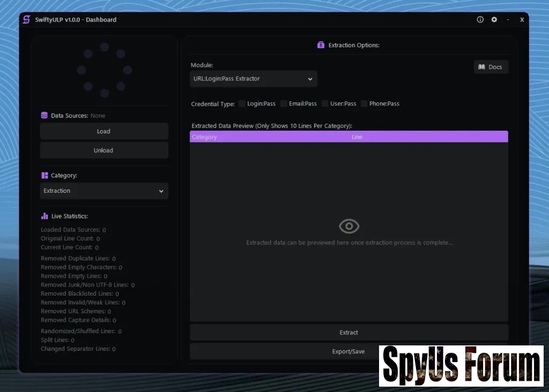
Task: Click the SwiftyULP logo icon in title bar
Action: [x=26, y=20]
